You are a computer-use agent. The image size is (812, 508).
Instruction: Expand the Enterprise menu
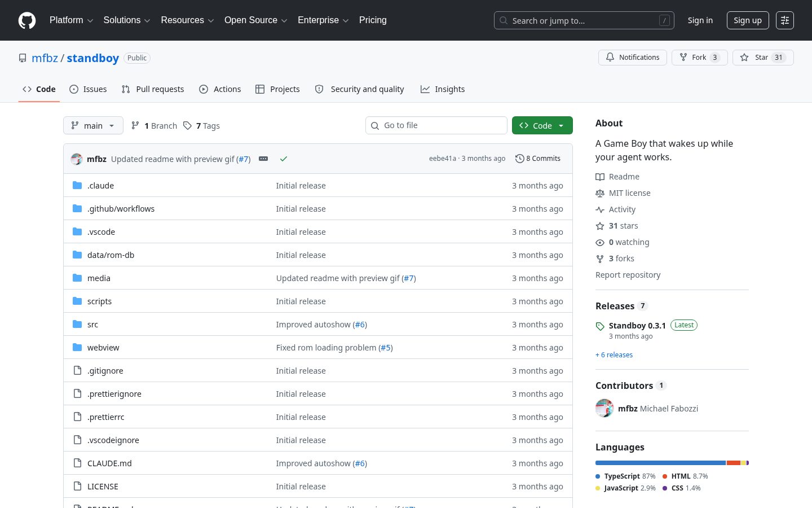tap(323, 20)
